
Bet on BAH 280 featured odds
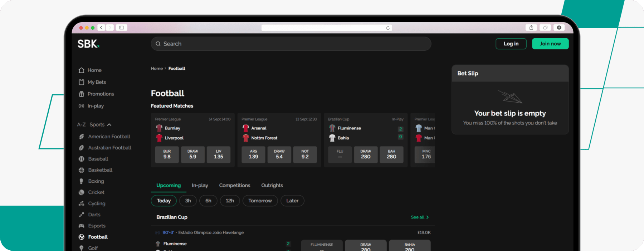click(391, 154)
